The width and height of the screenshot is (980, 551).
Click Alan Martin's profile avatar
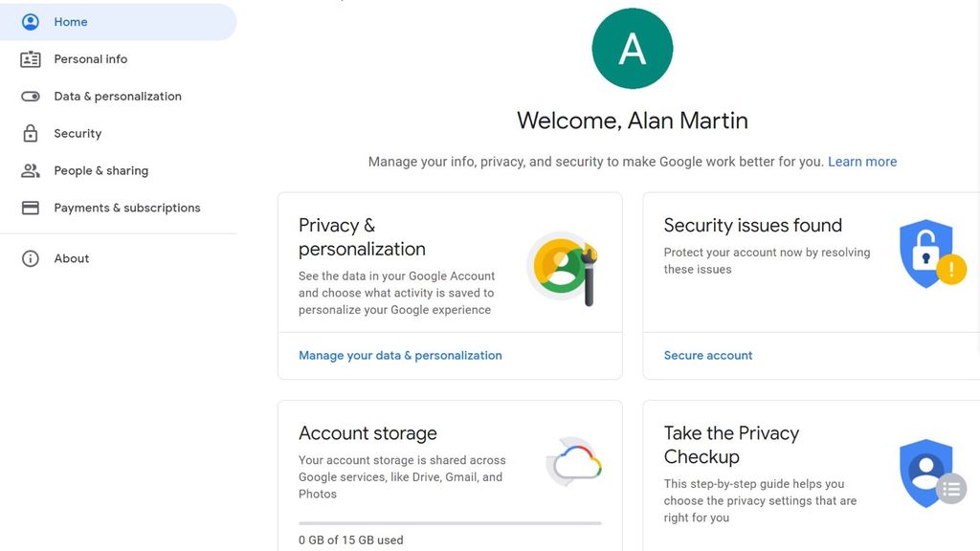[633, 48]
